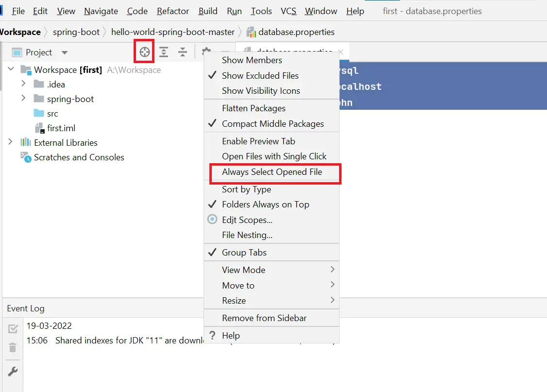Open Event Log settings via wrench icon
The width and height of the screenshot is (547, 392).
click(12, 371)
